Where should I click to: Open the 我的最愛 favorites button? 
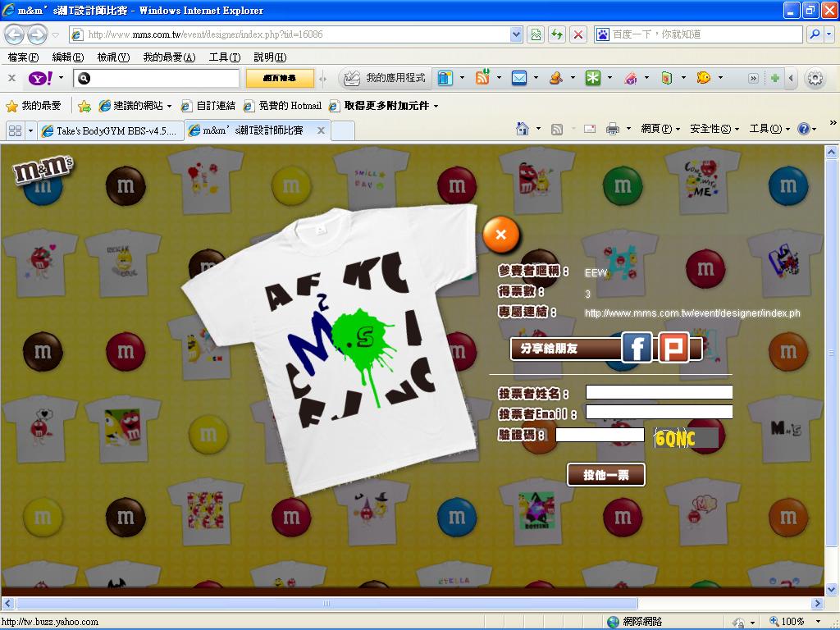pos(34,106)
